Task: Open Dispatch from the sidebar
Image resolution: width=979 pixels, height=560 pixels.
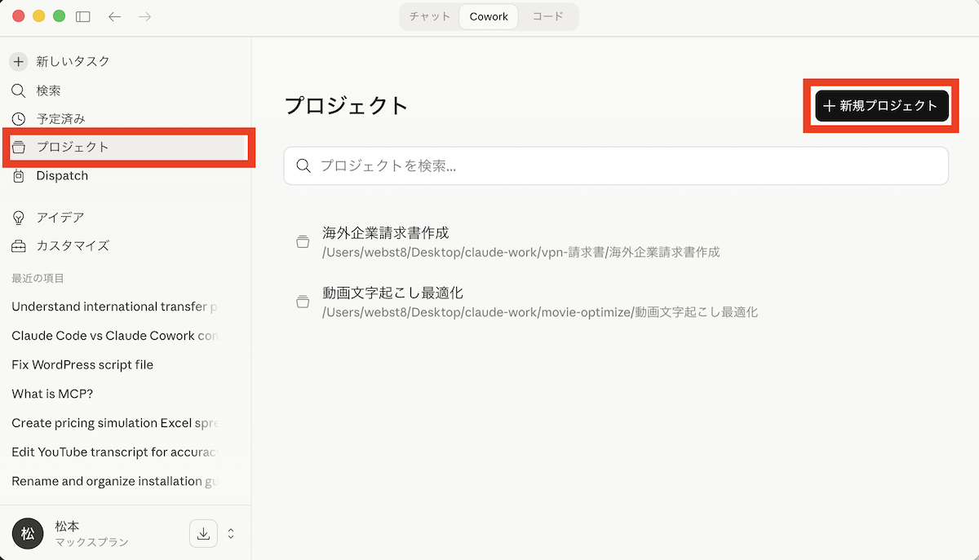Action: pos(62,176)
